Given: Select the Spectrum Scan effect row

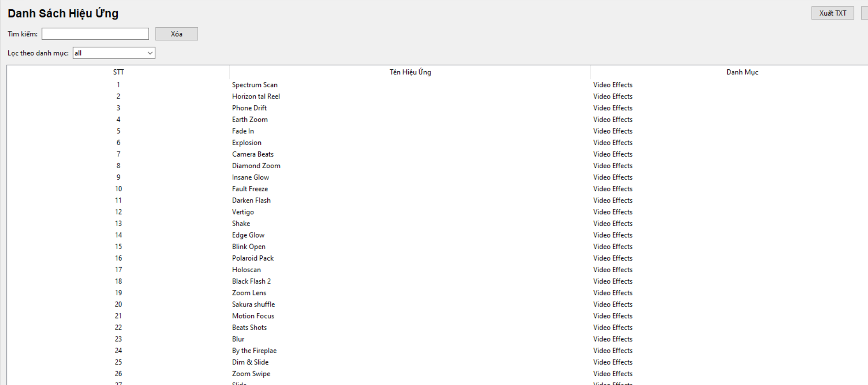Looking at the screenshot, I should click(254, 85).
